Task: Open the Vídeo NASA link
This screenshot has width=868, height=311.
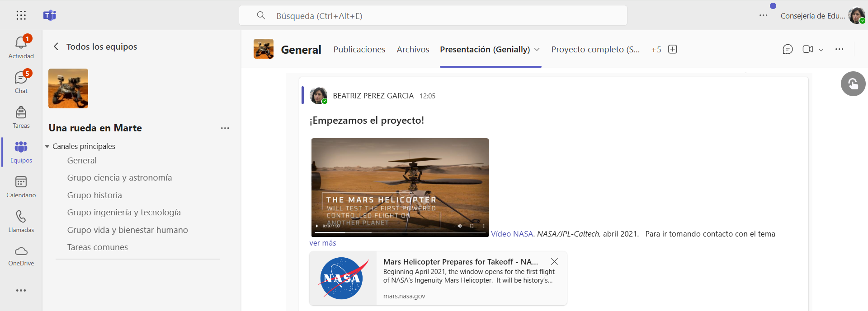Action: (512, 234)
